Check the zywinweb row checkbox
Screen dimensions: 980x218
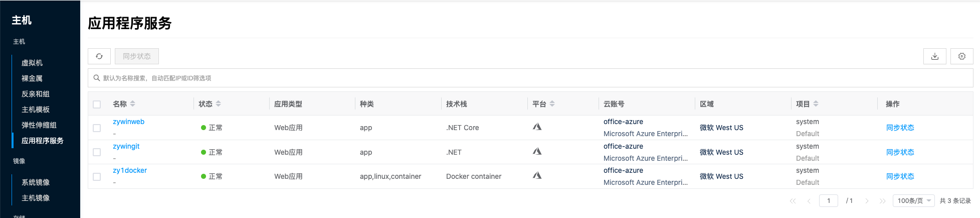(97, 128)
